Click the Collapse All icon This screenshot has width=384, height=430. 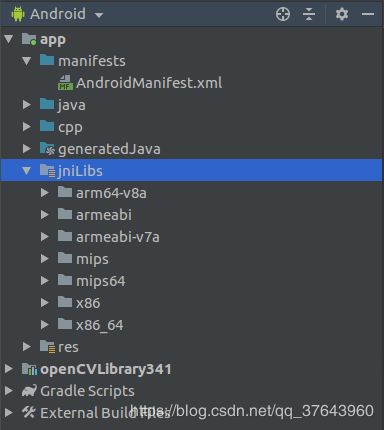pyautogui.click(x=309, y=14)
